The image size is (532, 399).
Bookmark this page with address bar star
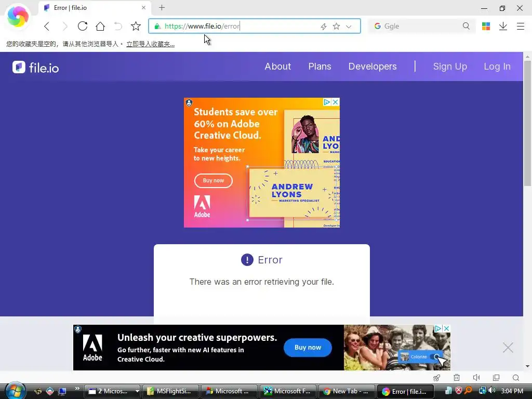336,26
